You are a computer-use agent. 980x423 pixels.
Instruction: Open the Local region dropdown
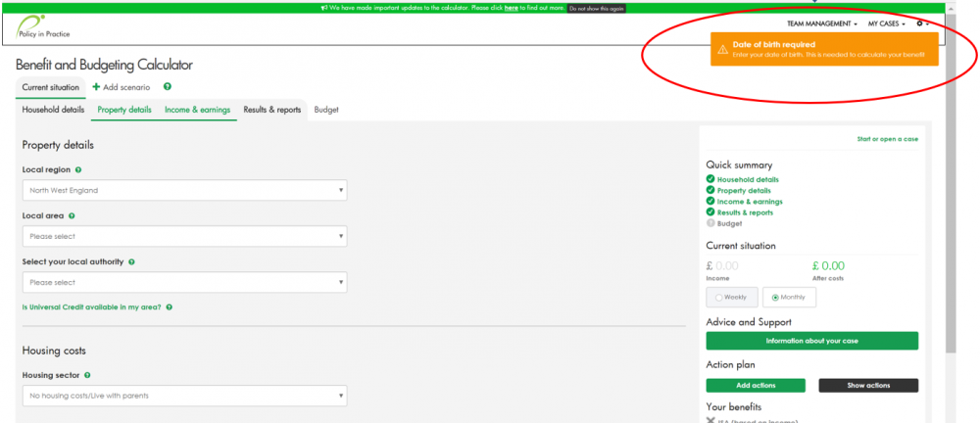tap(184, 190)
